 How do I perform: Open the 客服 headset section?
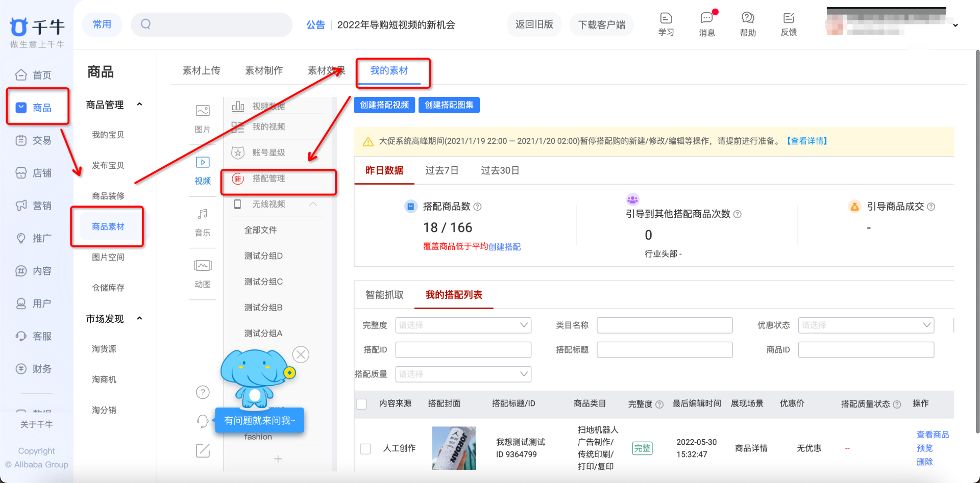click(x=34, y=336)
